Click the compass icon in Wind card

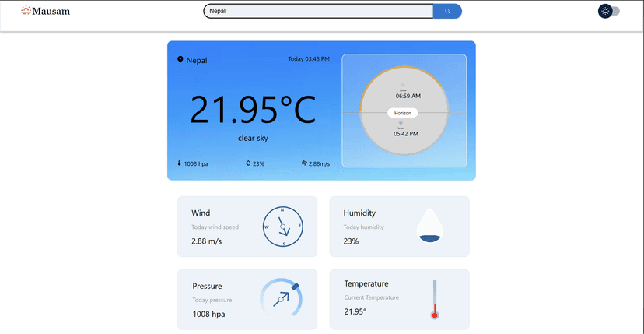click(x=282, y=227)
